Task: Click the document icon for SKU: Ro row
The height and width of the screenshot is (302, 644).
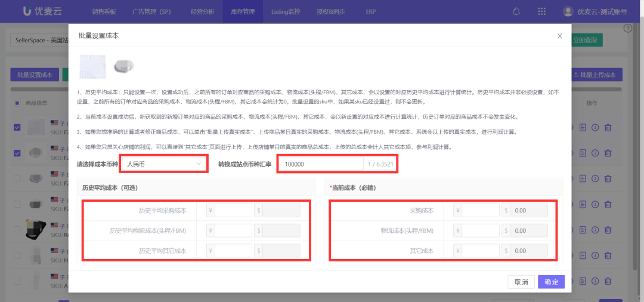Action: [583, 230]
